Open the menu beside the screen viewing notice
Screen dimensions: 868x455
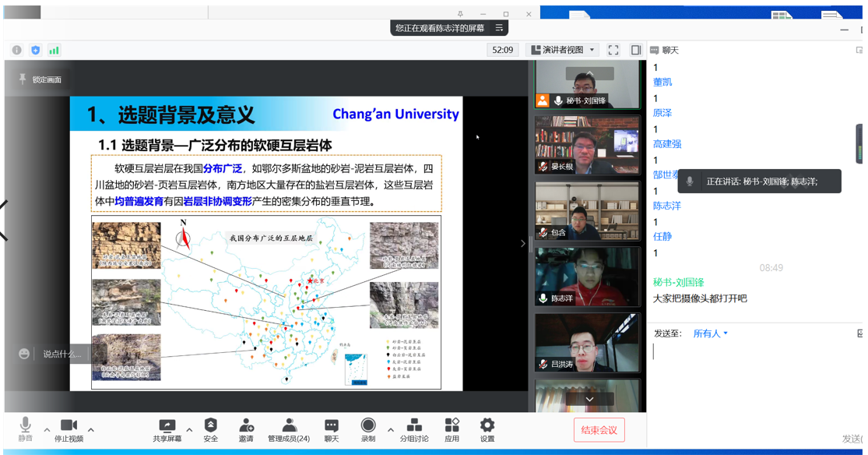coord(499,27)
